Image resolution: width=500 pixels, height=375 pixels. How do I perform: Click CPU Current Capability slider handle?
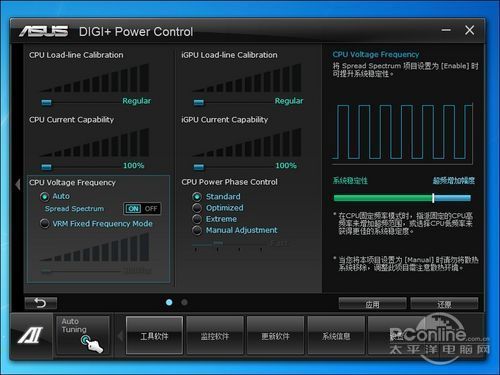[x=46, y=167]
